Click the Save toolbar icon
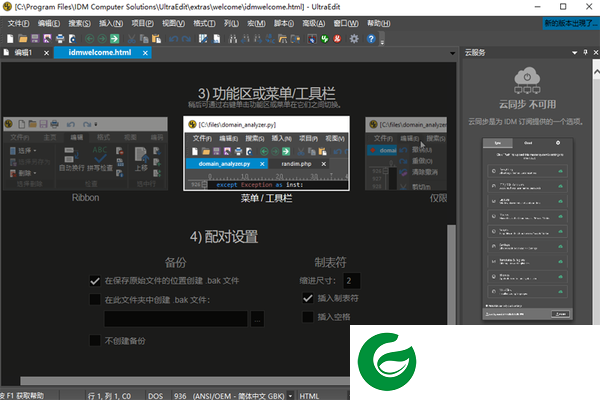Viewport: 600px width, 400px height. [x=35, y=39]
